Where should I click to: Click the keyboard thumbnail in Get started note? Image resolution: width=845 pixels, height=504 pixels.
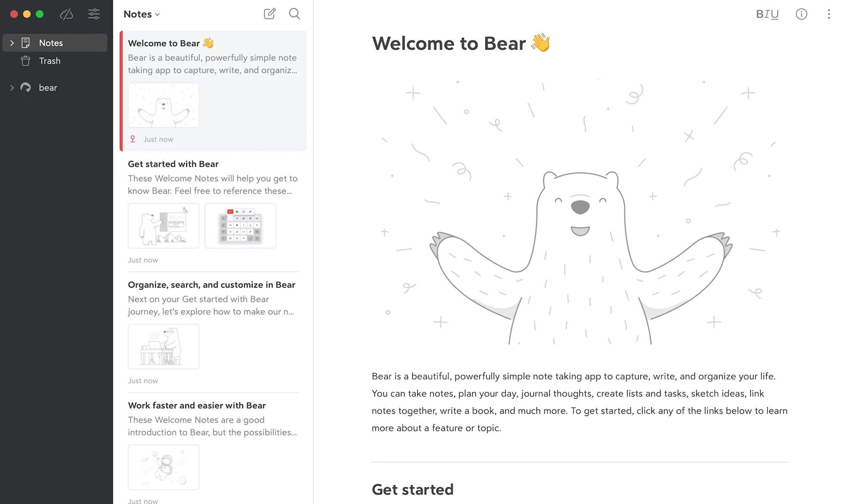coord(240,226)
